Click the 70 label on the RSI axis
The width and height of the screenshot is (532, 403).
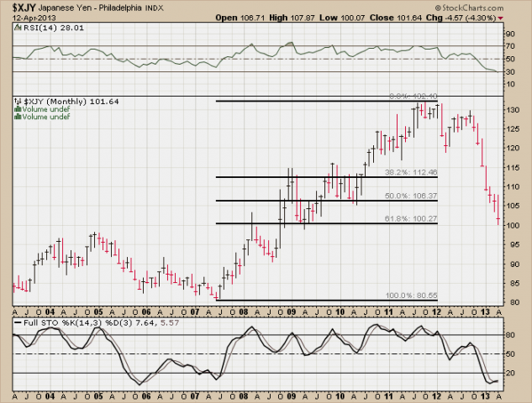click(x=510, y=46)
